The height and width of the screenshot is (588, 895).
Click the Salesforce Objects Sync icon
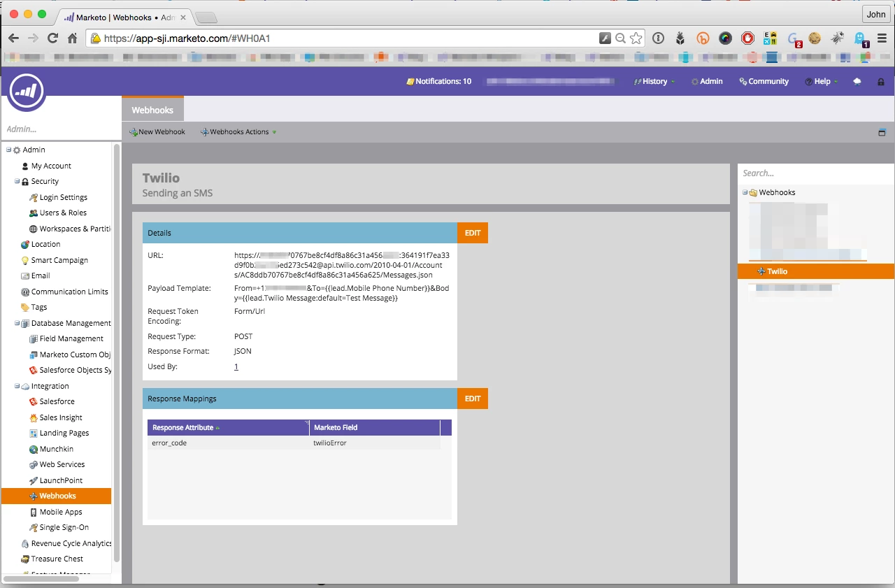point(34,370)
